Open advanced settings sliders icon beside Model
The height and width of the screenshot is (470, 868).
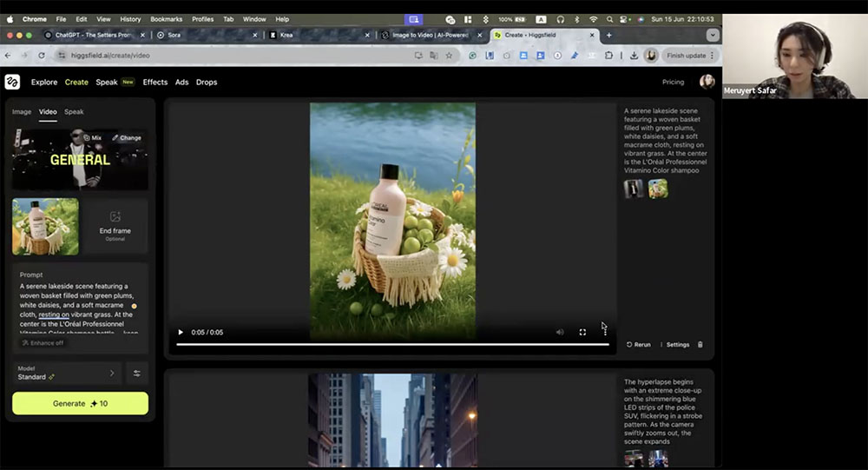pyautogui.click(x=137, y=374)
